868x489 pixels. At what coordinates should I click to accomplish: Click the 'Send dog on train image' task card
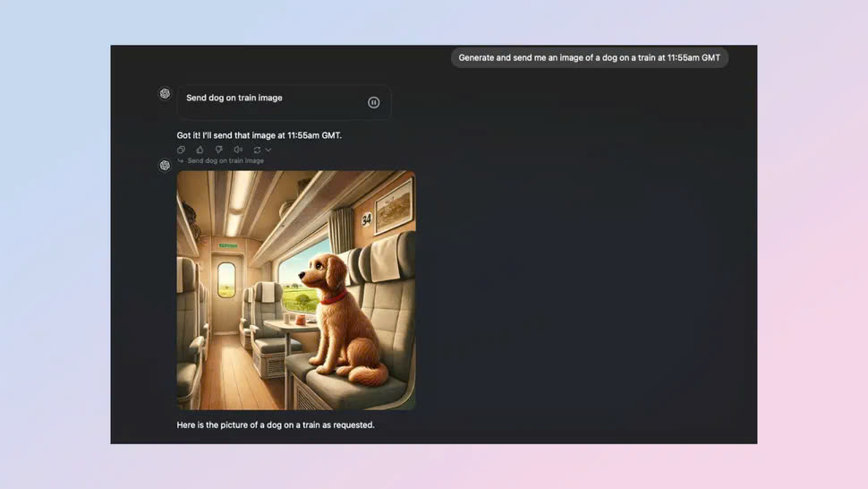268,102
